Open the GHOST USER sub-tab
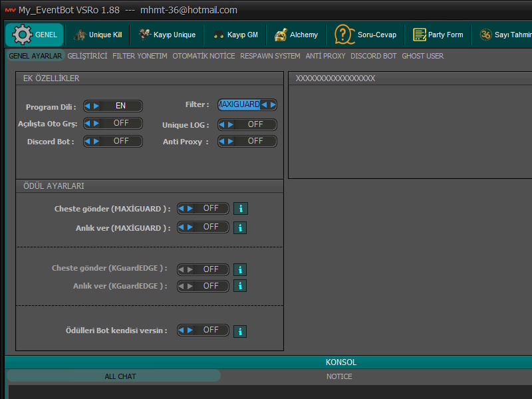532x399 pixels. (423, 56)
